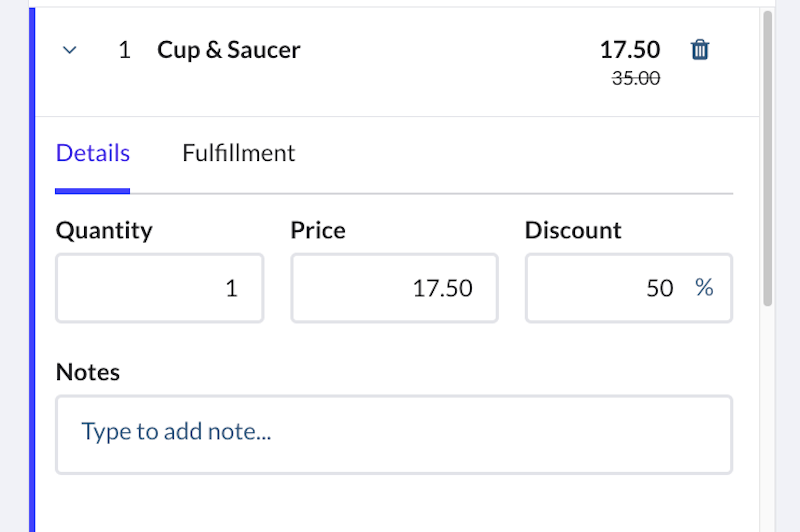
Task: Click the Discount label
Action: [573, 230]
